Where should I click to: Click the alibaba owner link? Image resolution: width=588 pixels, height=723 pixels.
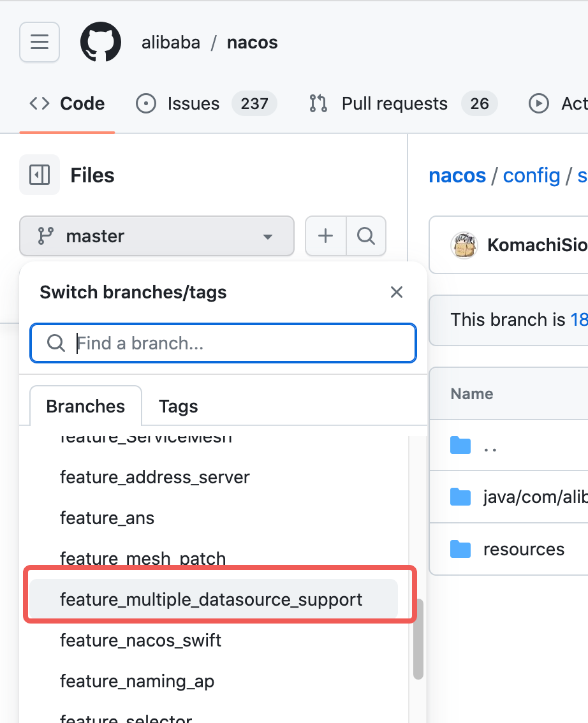(x=170, y=43)
